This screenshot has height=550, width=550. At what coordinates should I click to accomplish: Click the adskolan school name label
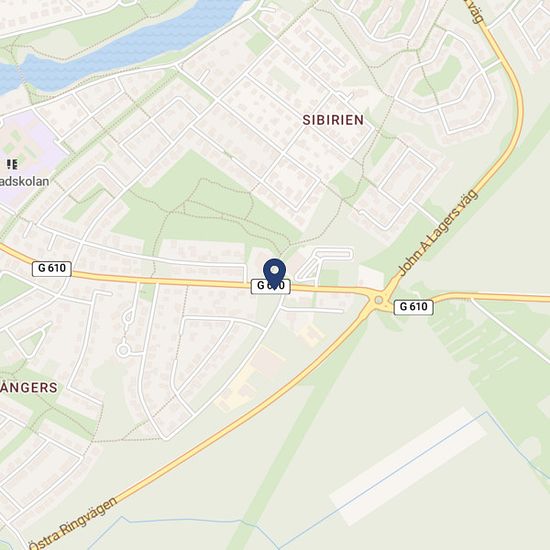pyautogui.click(x=25, y=182)
